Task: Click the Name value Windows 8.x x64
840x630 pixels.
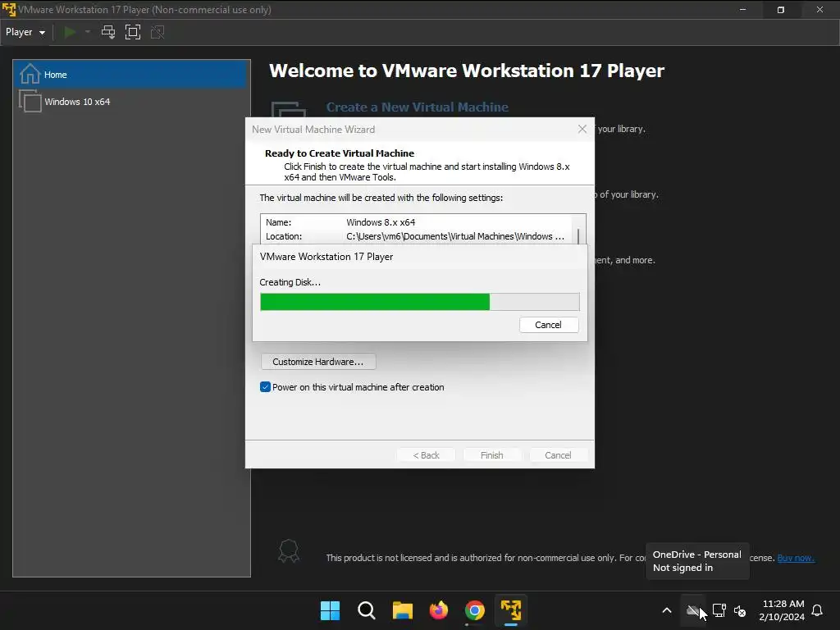Action: click(381, 222)
